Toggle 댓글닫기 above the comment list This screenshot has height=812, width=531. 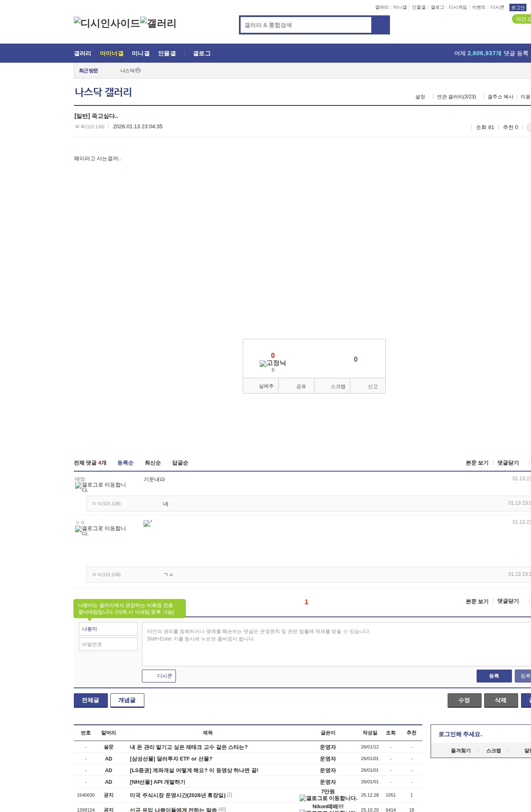pyautogui.click(x=508, y=463)
